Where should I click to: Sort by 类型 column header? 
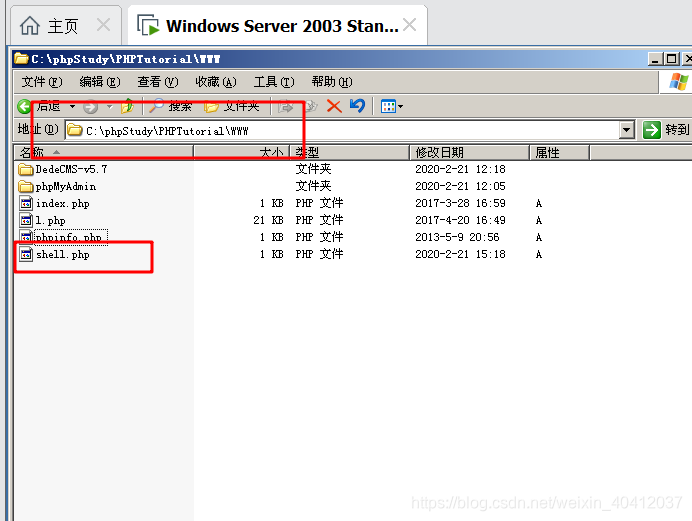click(350, 153)
